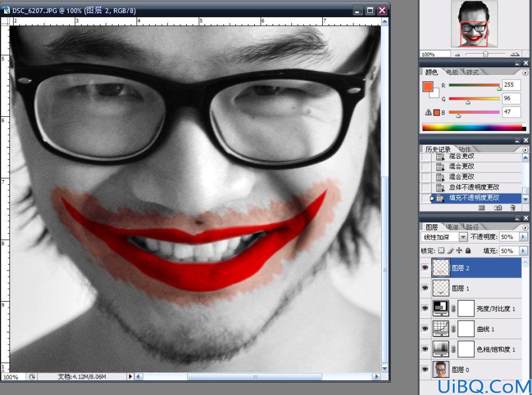Screen dimensions: 532x395
Task: Enable lock transparent pixels
Action: (441, 251)
